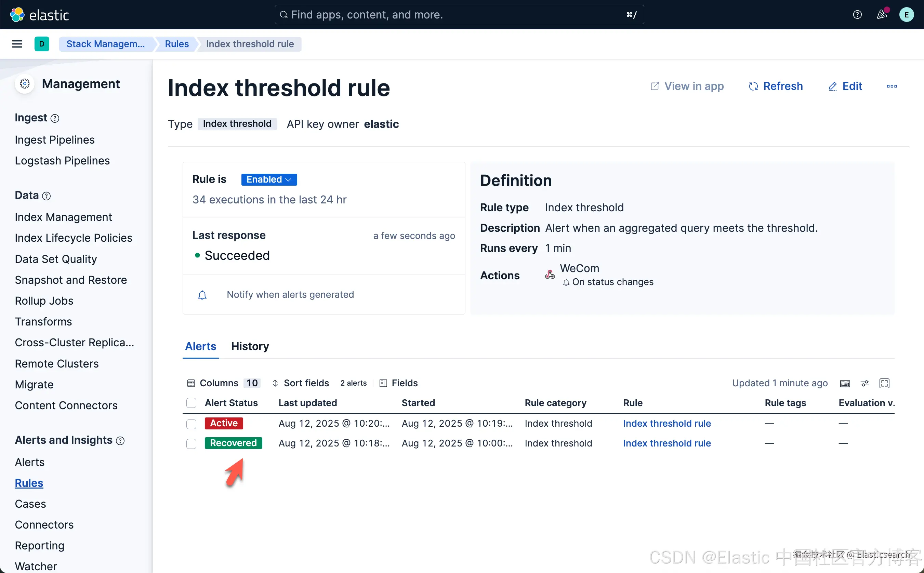Open table display density settings icon

864,383
